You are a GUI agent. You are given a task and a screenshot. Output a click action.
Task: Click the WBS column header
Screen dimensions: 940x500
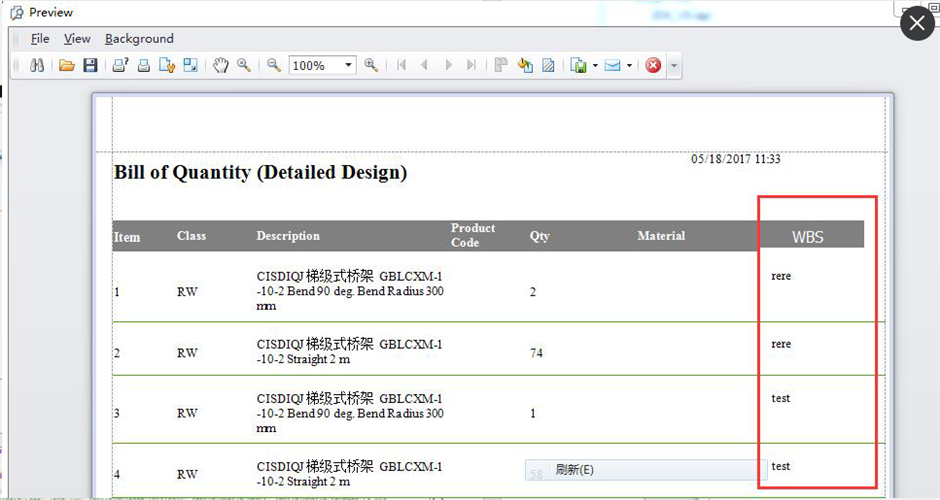808,237
